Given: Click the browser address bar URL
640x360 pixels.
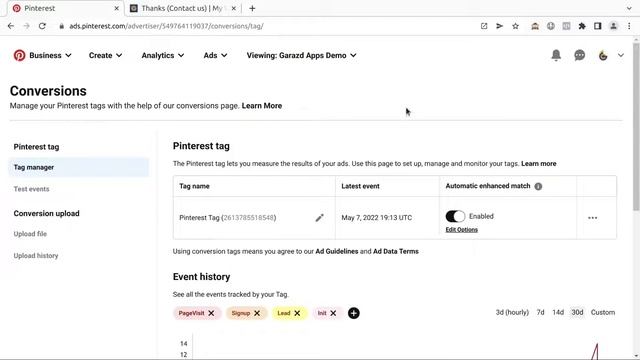Looking at the screenshot, I should (166, 26).
